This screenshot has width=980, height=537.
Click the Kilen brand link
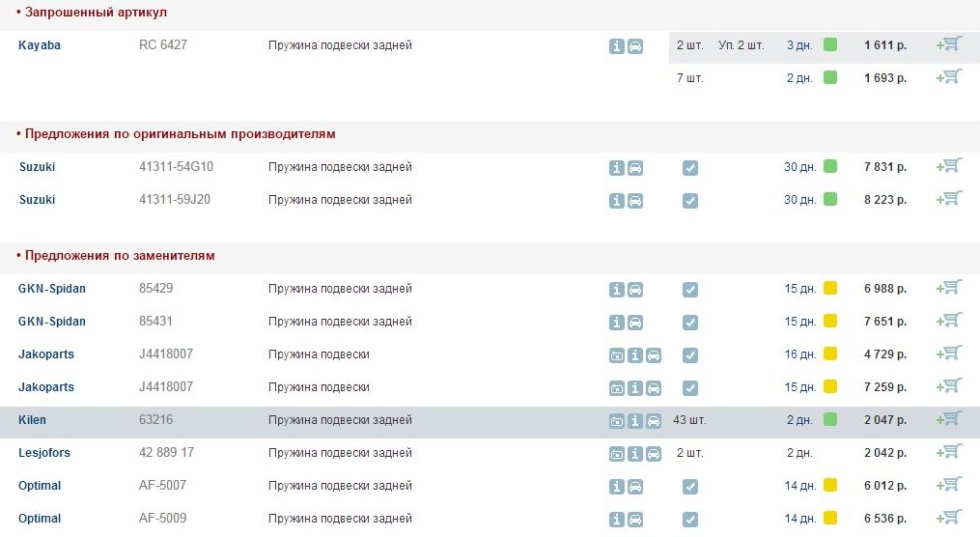coord(32,420)
